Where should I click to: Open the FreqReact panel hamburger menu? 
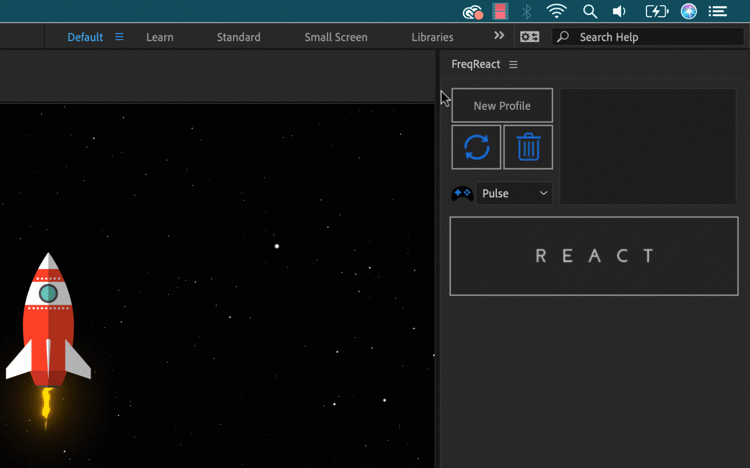coord(513,65)
